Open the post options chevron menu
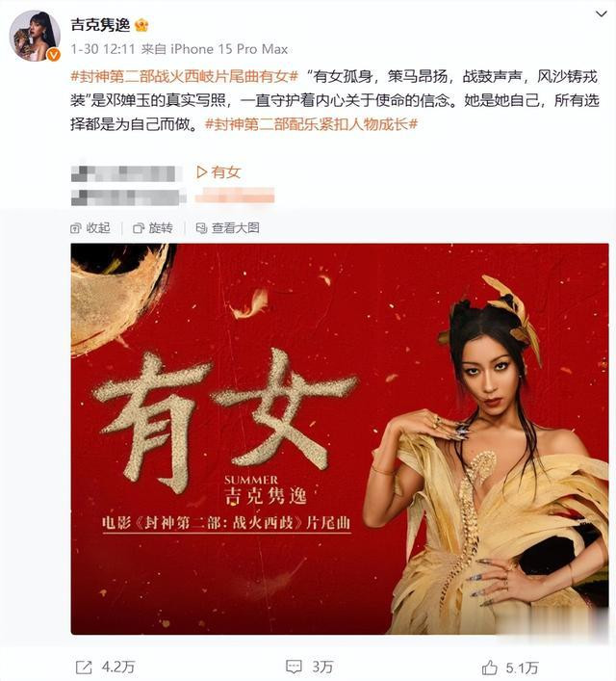This screenshot has width=616, height=681. point(601,13)
